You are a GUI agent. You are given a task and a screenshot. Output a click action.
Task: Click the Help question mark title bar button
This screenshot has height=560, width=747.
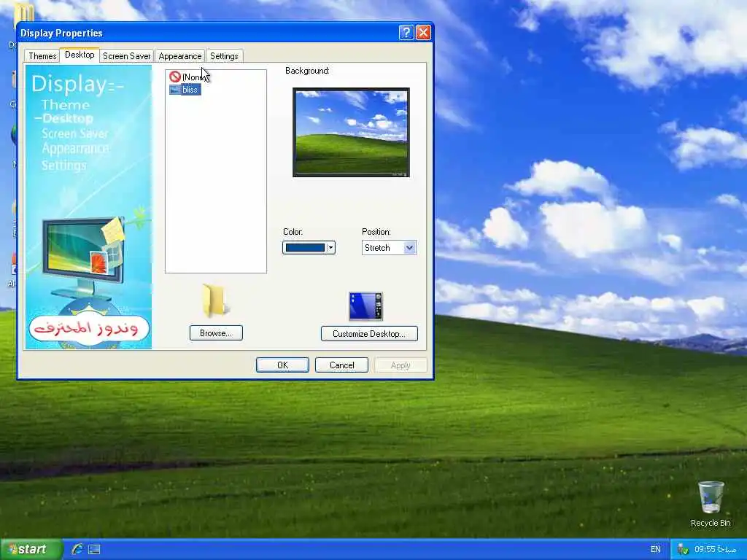tap(406, 32)
